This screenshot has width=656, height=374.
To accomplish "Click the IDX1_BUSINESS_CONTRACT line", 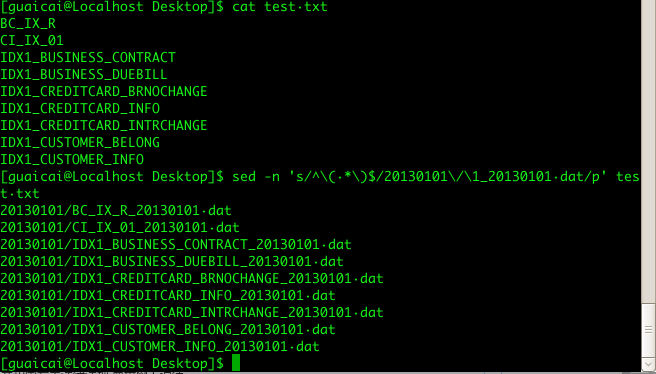I will [x=88, y=57].
